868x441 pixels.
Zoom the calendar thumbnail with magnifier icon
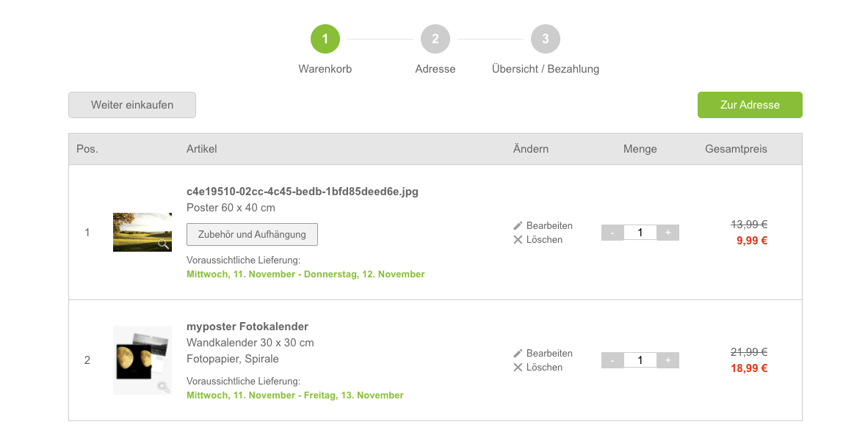pyautogui.click(x=163, y=387)
